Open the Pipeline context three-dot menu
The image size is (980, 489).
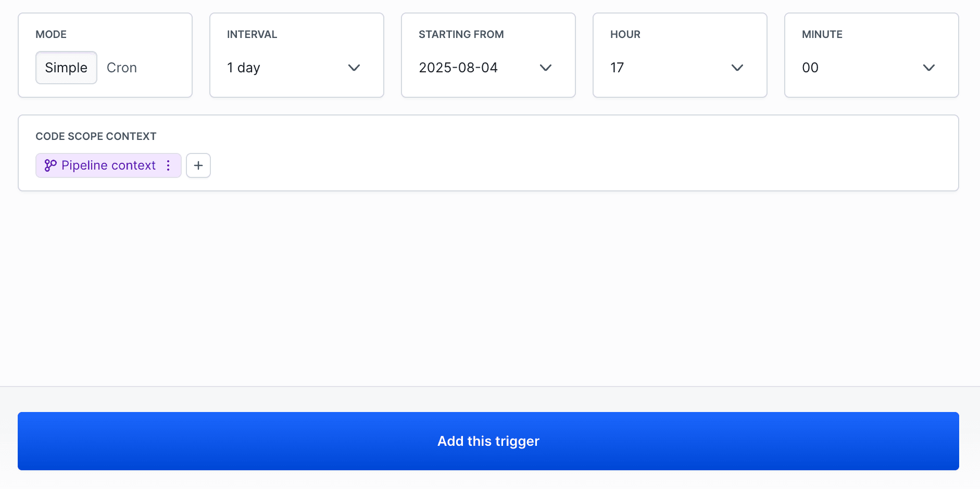(168, 165)
